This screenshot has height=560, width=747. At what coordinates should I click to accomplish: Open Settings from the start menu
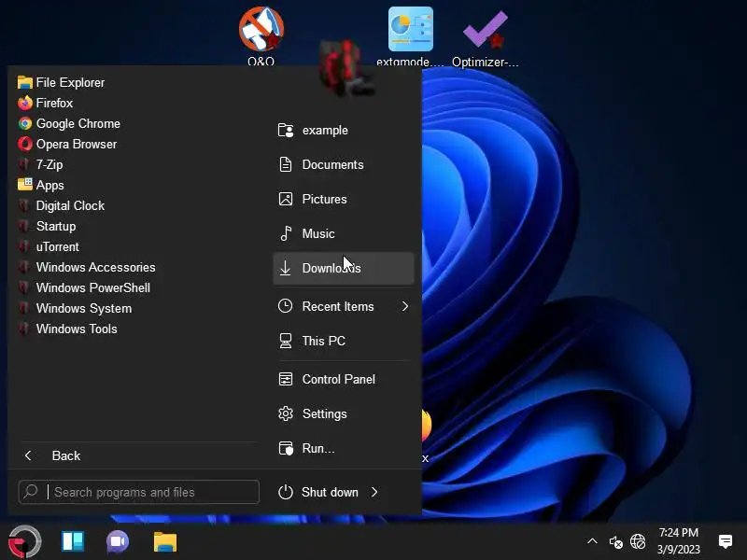[x=344, y=413]
